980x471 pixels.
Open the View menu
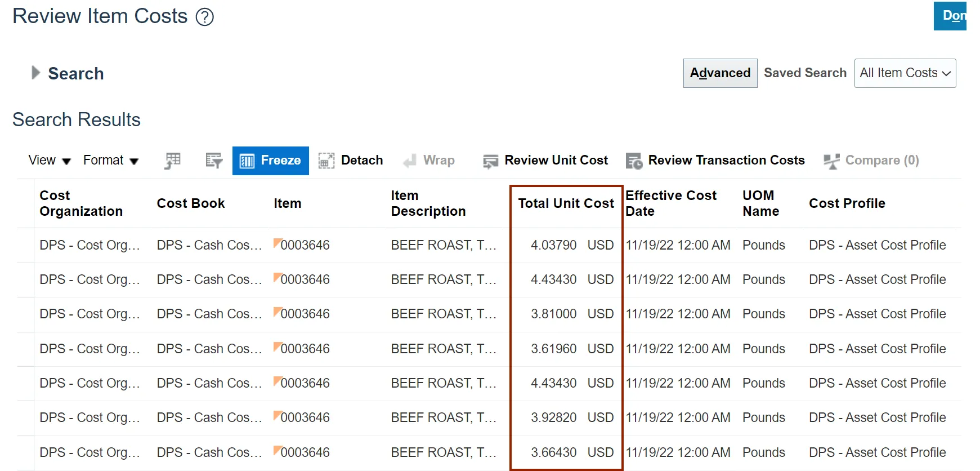click(50, 161)
